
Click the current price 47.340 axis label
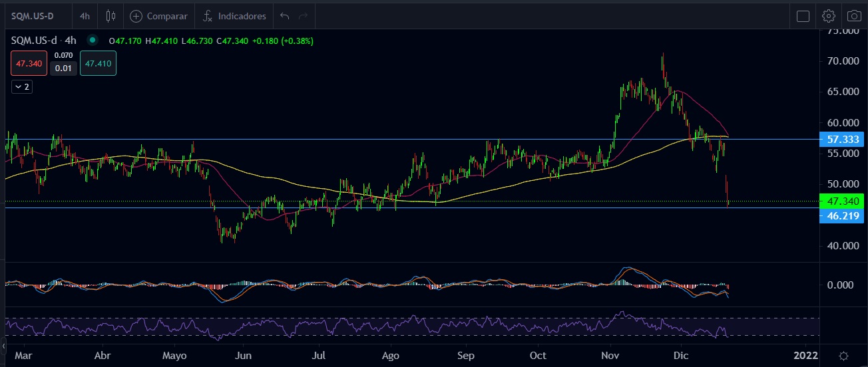click(843, 201)
